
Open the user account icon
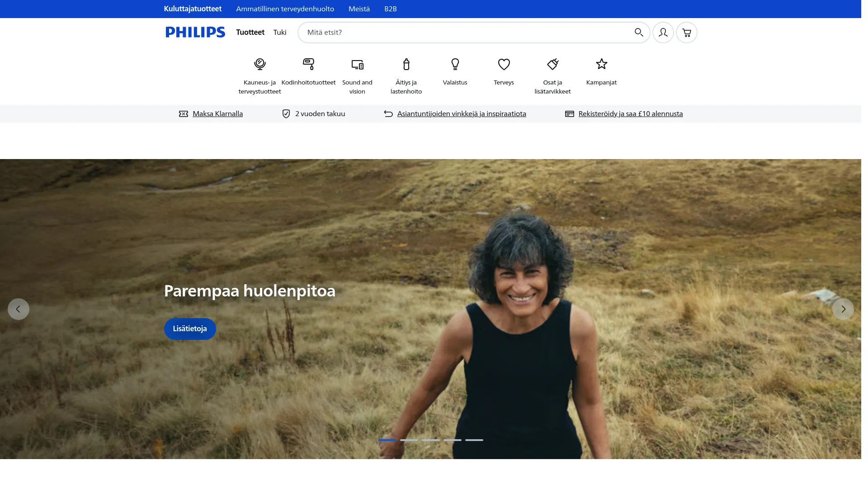coord(663,33)
